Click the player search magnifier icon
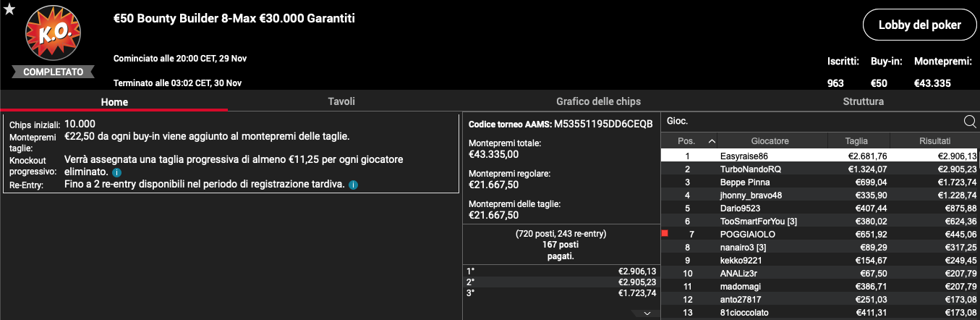Image resolution: width=980 pixels, height=320 pixels. point(970,122)
